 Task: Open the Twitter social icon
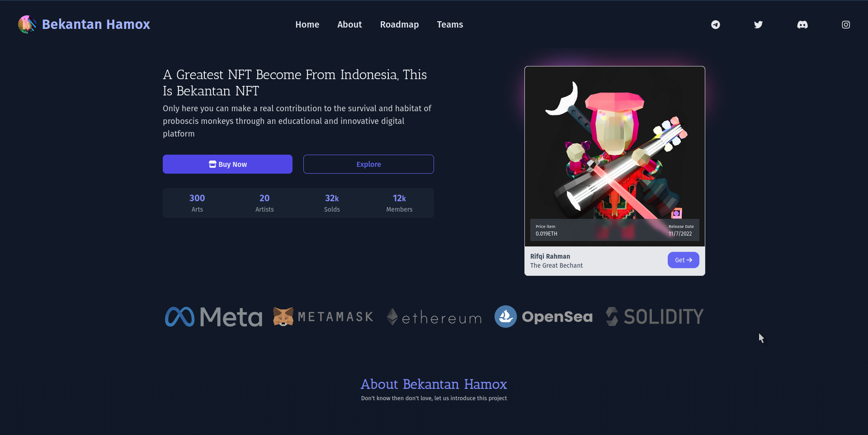tap(759, 24)
